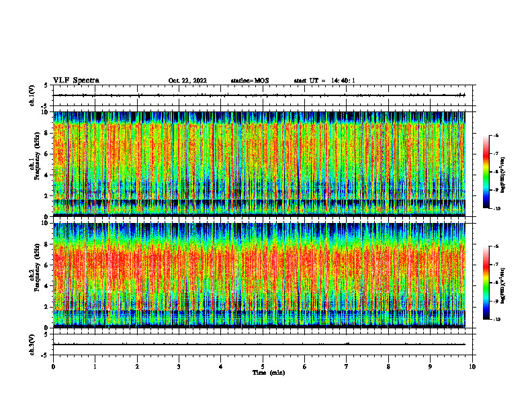This screenshot has width=532, height=411.
Task: Click the "-5" volt tick of ch.3(V) strip
Action: [x=44, y=355]
